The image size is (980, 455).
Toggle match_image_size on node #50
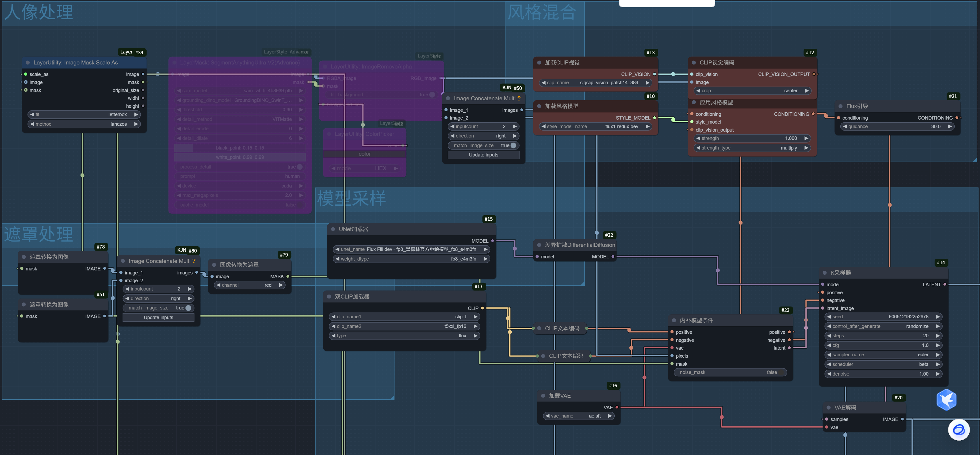(513, 145)
